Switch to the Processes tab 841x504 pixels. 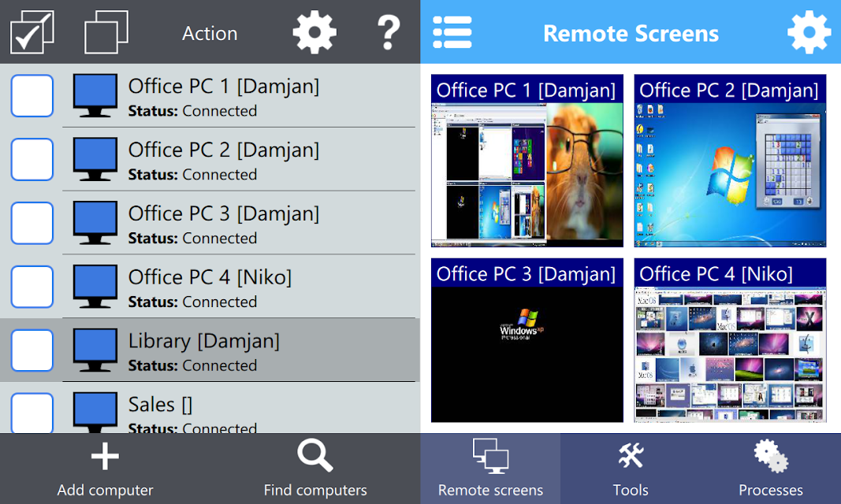coord(771,469)
